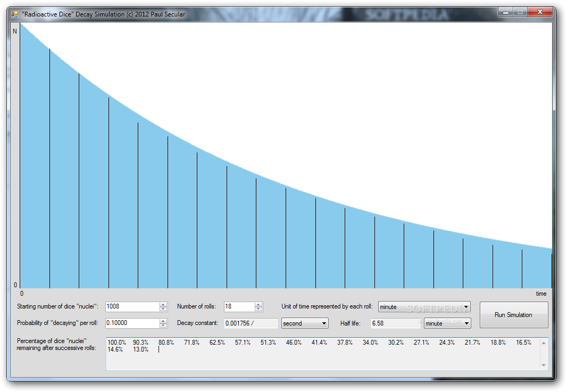Click the 100.0% value in results
The image size is (567, 392).
(x=117, y=343)
